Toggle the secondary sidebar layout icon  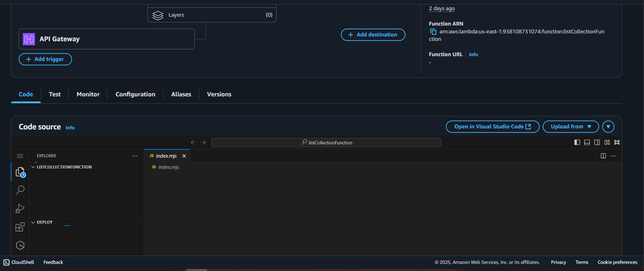pyautogui.click(x=597, y=142)
